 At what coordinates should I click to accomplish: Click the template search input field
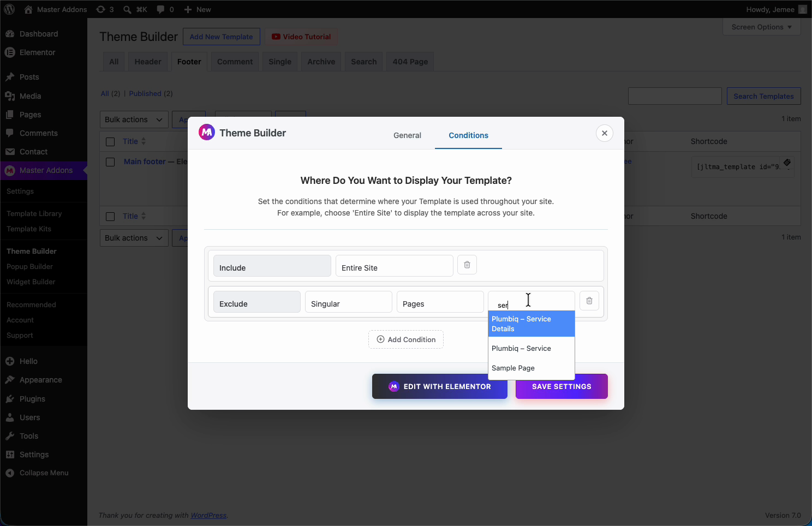tap(675, 96)
